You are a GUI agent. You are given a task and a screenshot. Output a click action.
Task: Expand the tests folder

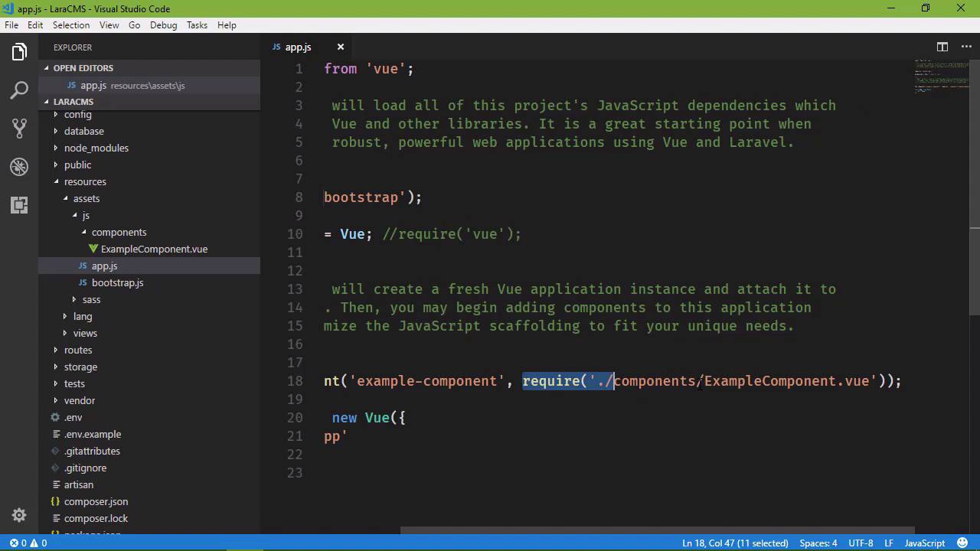[149, 383]
